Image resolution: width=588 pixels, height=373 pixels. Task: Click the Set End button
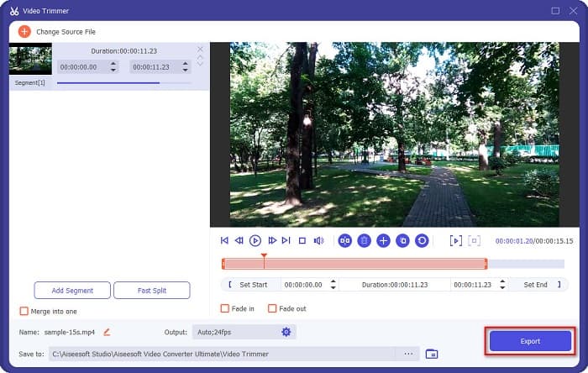[x=539, y=285]
